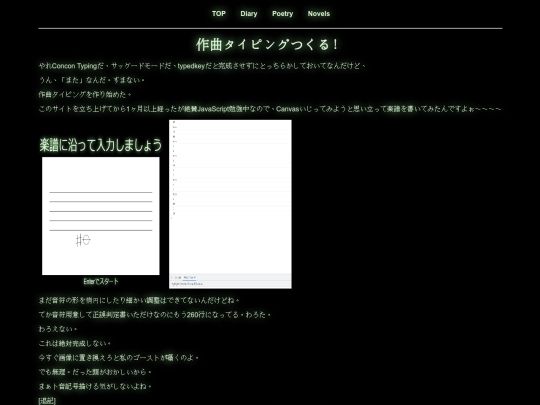Viewport: 540px width, 405px height.
Task: Select the line うん、「また」なんだ。すまない。
Action: pyautogui.click(x=92, y=80)
